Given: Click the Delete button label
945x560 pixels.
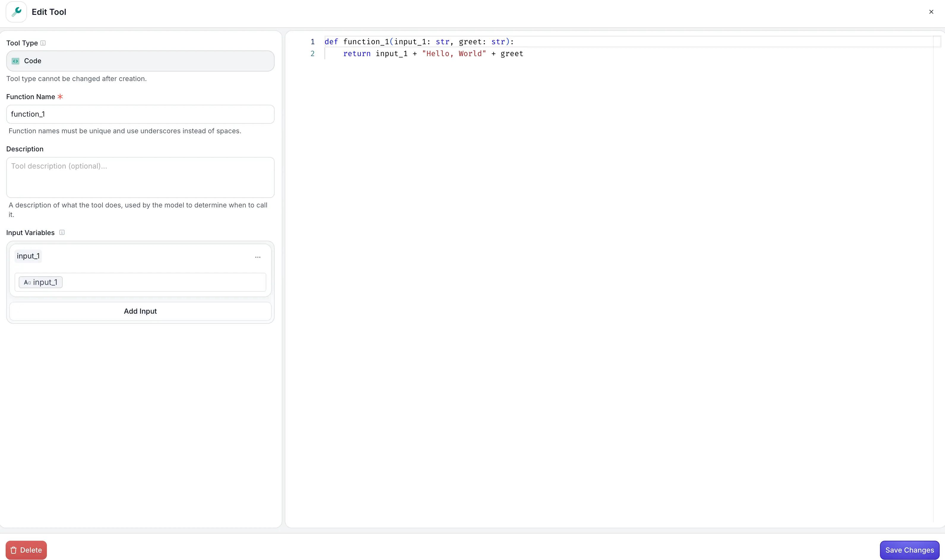Looking at the screenshot, I should [31, 550].
